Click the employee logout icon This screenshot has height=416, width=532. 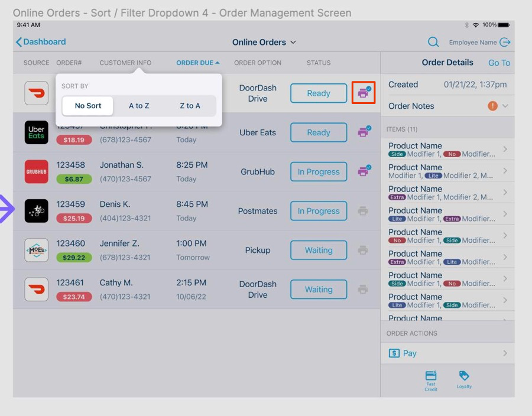pos(504,42)
